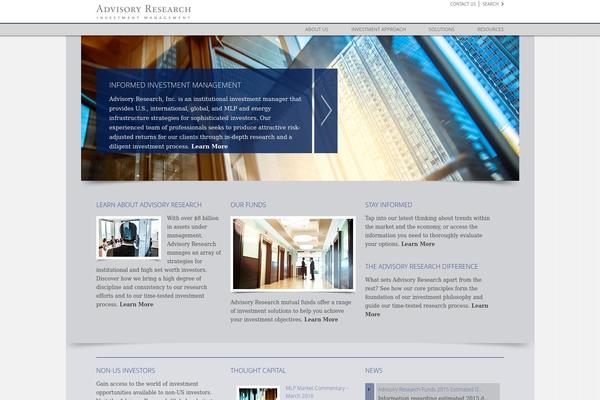600x400 pixels.
Task: Open the Thought Capital article thumbnail
Action: pyautogui.click(x=258, y=393)
